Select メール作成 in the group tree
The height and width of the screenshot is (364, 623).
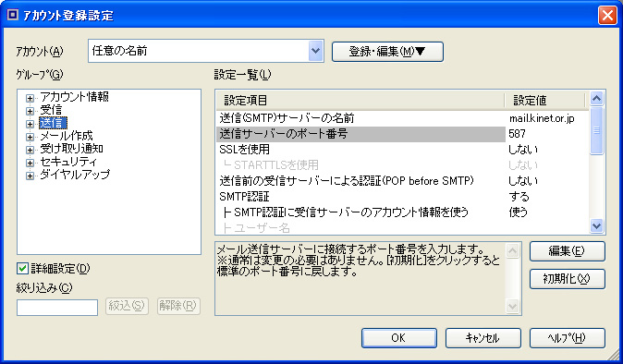tap(67, 136)
